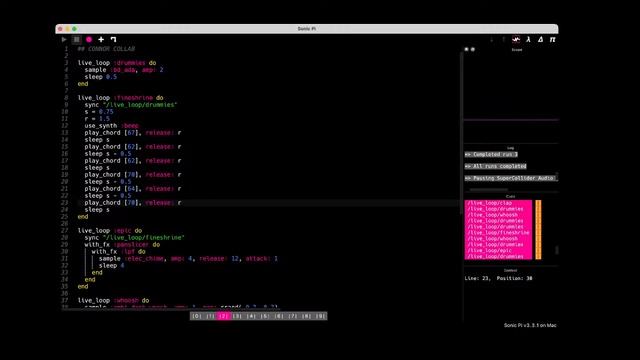Click the first dot in Scope panel header
Viewport: 640px width, 360px height.
click(467, 49)
